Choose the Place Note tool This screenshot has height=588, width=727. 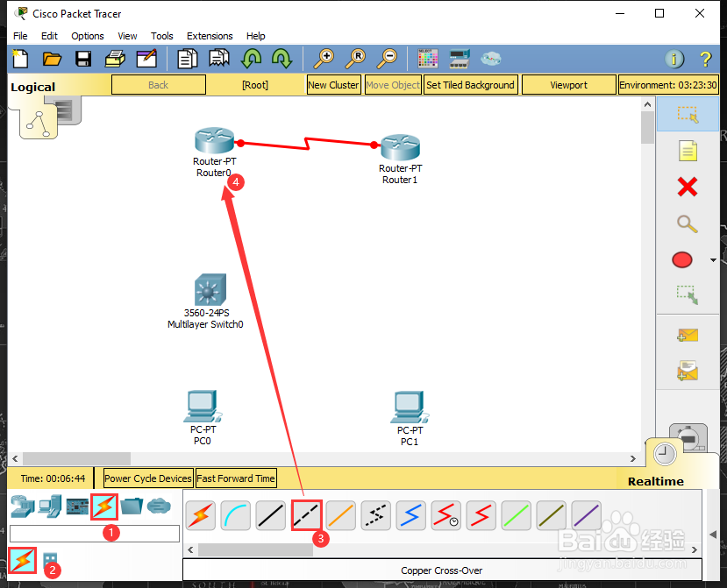688,151
